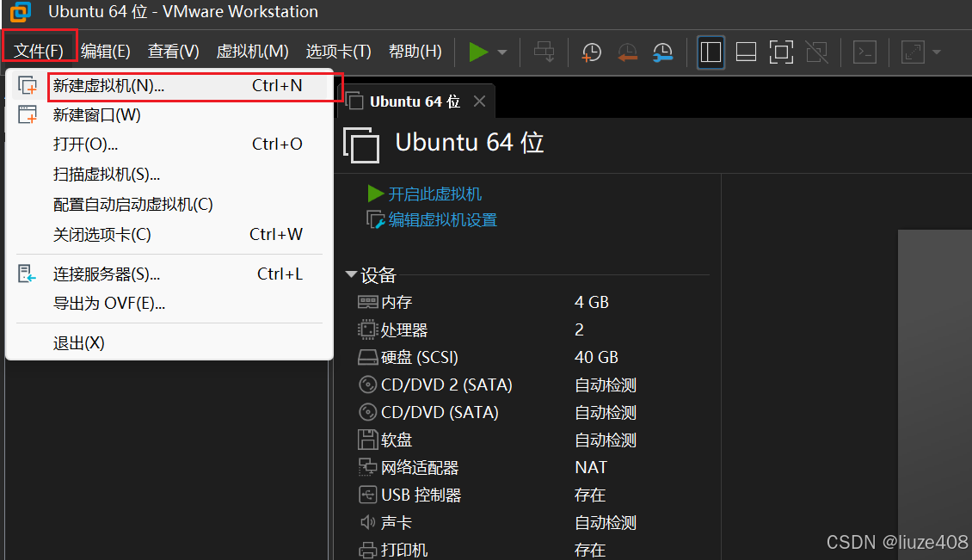Click the stretch guest display icon
Screen dimensions: 972x560
click(x=913, y=52)
